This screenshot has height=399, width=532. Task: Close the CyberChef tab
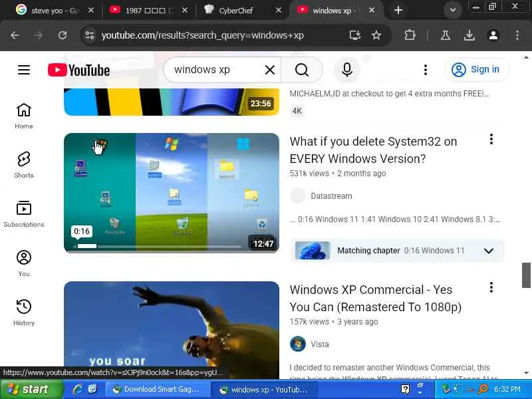[x=279, y=11]
